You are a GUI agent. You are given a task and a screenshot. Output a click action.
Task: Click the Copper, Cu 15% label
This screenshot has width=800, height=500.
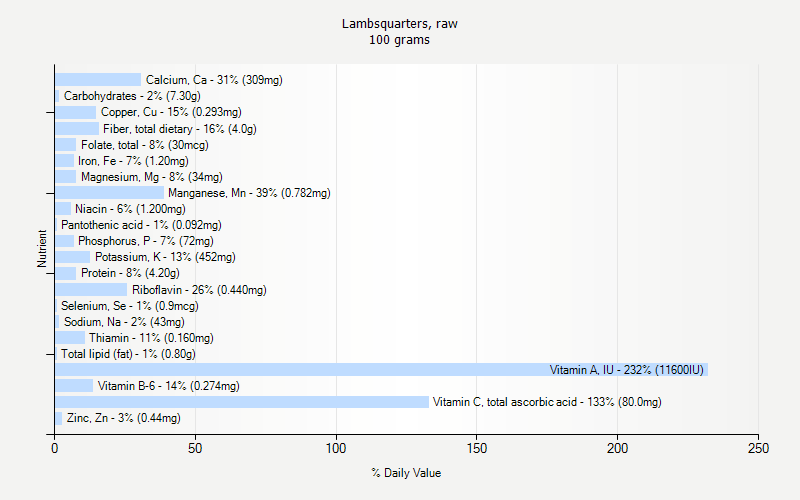pyautogui.click(x=171, y=112)
